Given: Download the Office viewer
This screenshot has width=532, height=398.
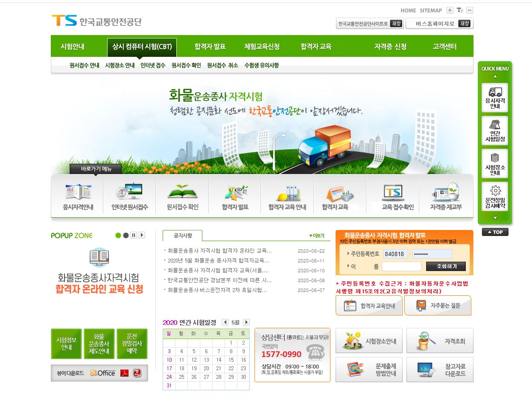Looking at the screenshot, I should click(x=103, y=373).
